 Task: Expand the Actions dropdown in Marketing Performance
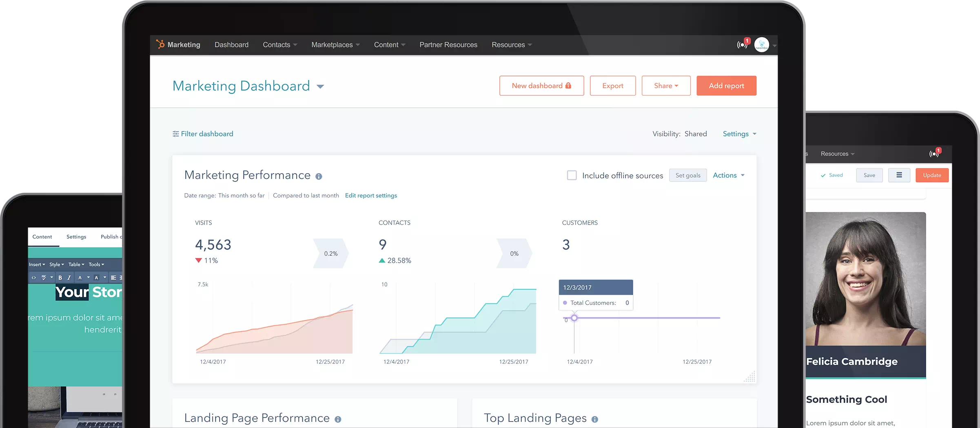[728, 175]
